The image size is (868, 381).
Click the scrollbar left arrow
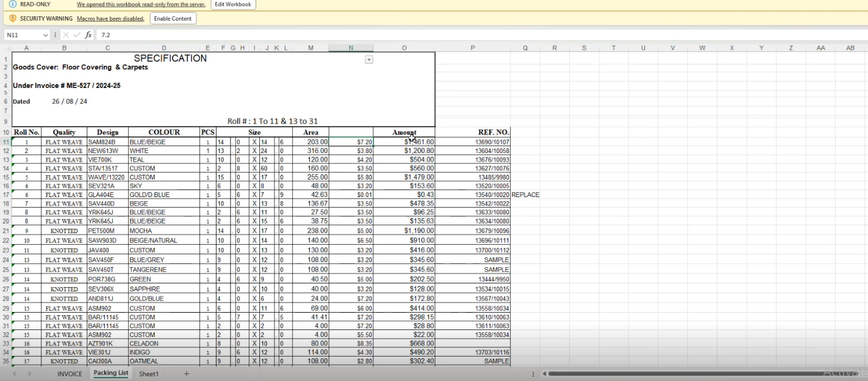click(544, 373)
